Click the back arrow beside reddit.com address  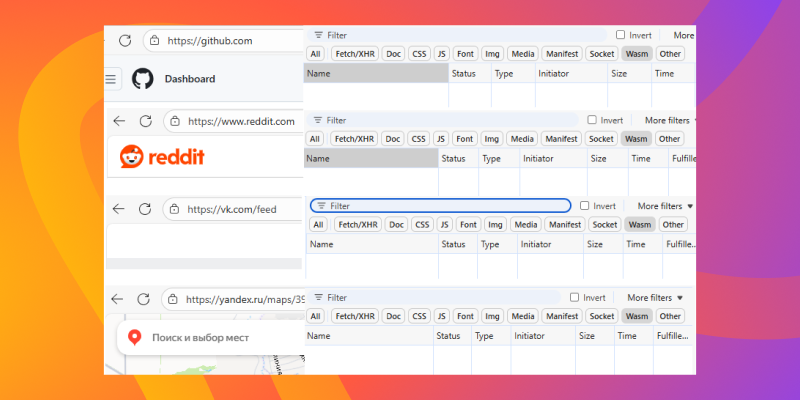(x=119, y=121)
